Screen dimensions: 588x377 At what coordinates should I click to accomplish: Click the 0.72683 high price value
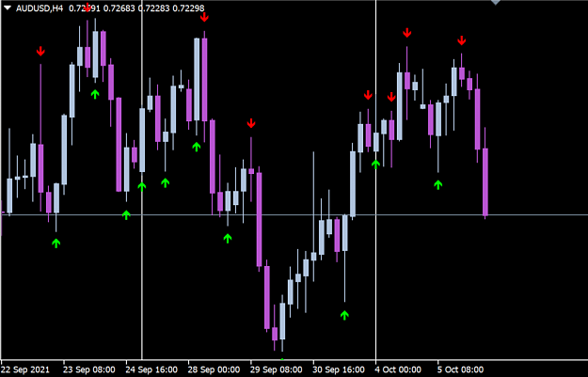coord(119,8)
